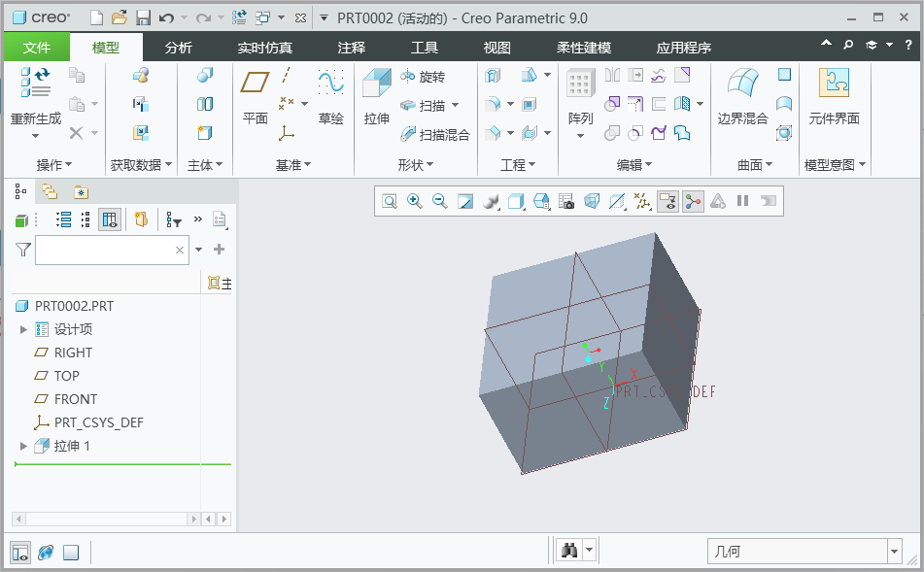Click the model tree horizontal scrollbar
This screenshot has width=924, height=572.
tap(106, 519)
